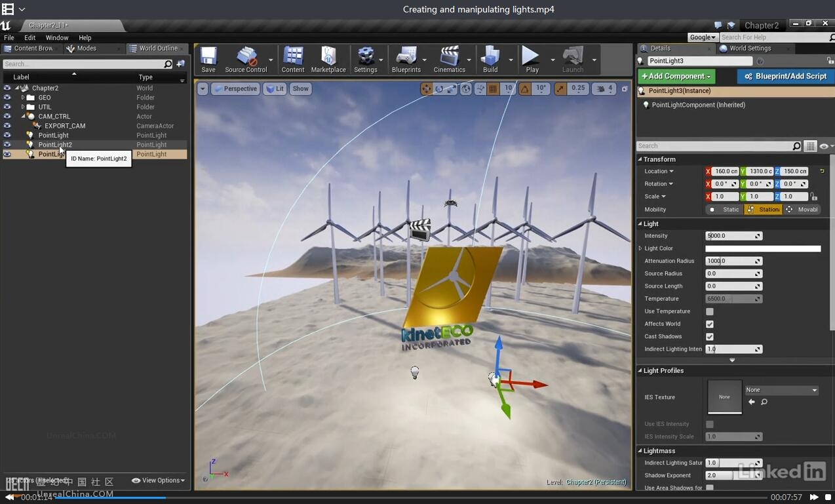Toggle Use Temperature checkbox

[x=709, y=311]
